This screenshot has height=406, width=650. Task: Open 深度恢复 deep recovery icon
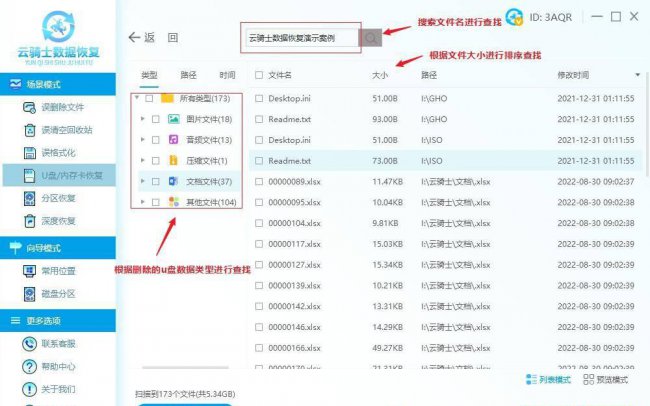tap(29, 221)
